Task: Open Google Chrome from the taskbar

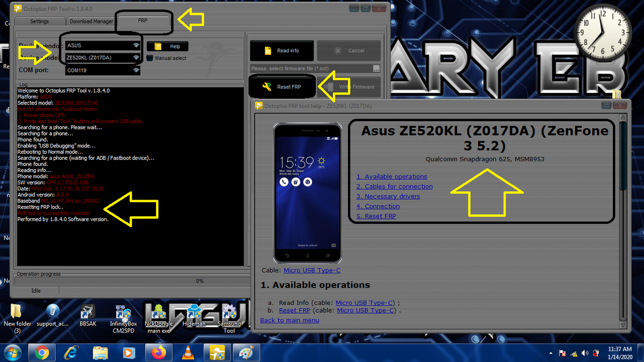Action: (x=42, y=353)
